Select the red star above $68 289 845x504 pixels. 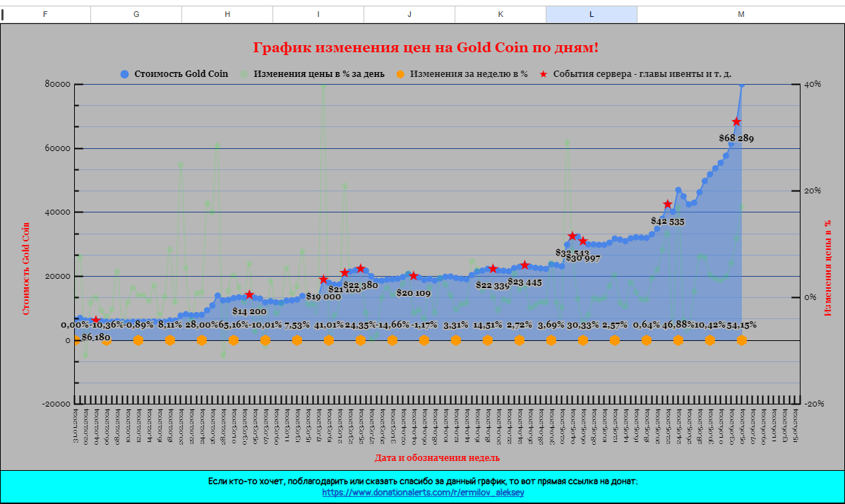[736, 122]
